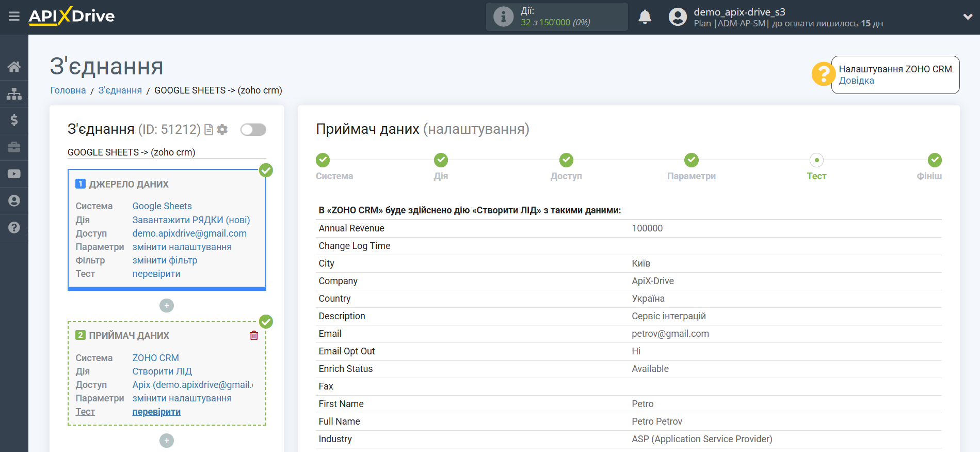Click the Email Opt Out field label
Viewport: 980px width, 452px height.
347,351
